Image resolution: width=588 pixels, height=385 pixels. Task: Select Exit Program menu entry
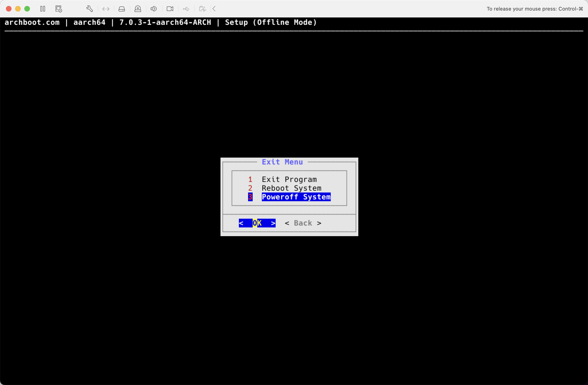point(289,179)
